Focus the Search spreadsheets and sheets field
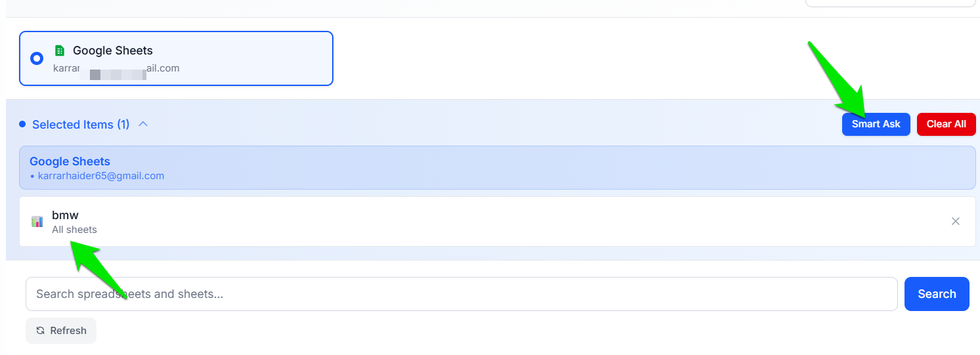Viewport: 980px width, 355px height. coord(461,294)
